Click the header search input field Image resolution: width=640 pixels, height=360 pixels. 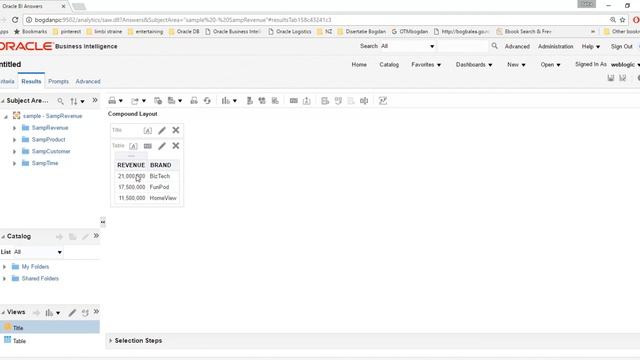coord(463,46)
